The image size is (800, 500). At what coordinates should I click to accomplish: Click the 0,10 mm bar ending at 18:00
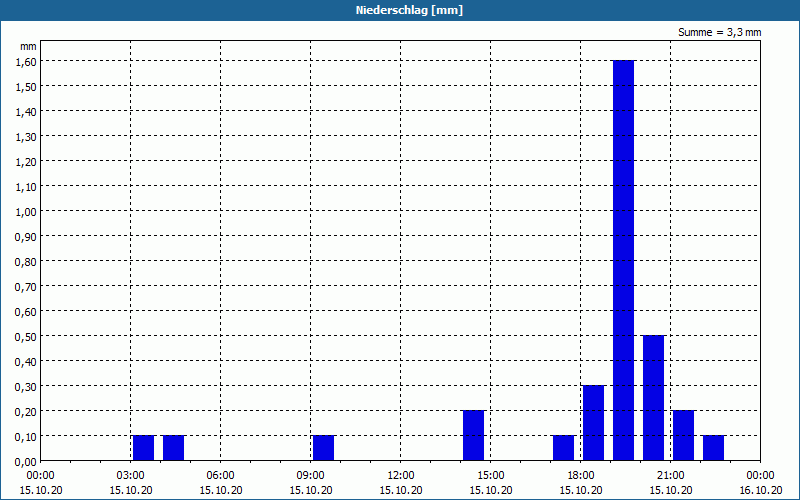(564, 447)
